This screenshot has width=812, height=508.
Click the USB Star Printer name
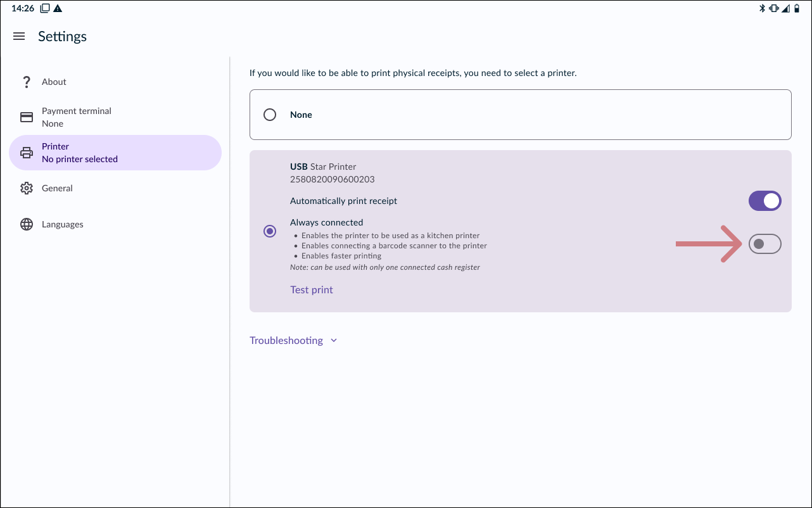coord(323,167)
